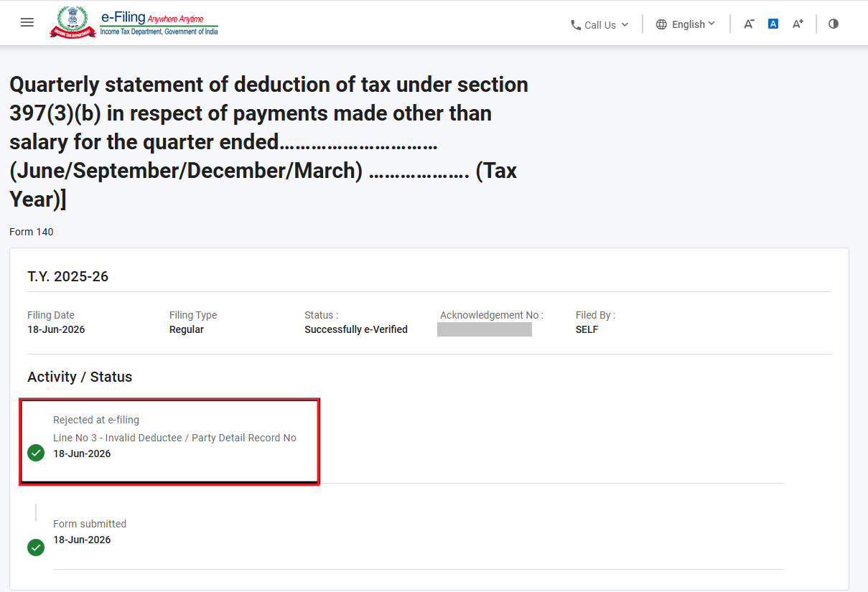Toggle high contrast mode icon

pyautogui.click(x=834, y=24)
